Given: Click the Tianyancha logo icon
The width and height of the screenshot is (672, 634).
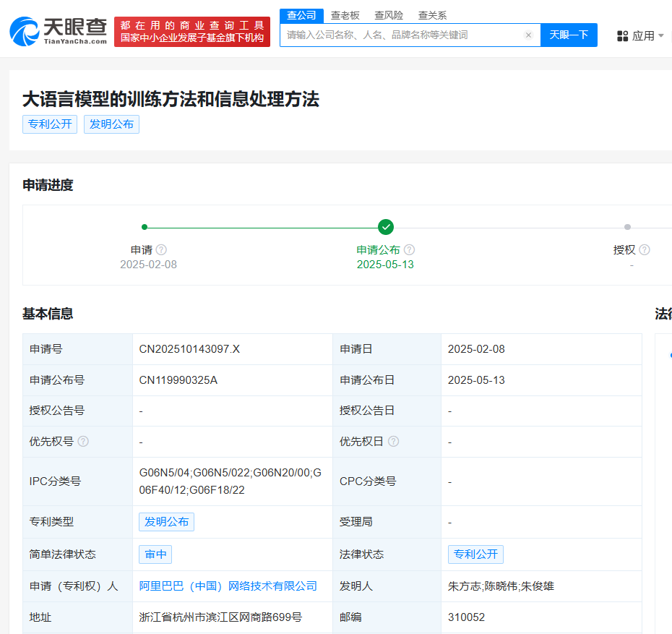Looking at the screenshot, I should (x=25, y=32).
